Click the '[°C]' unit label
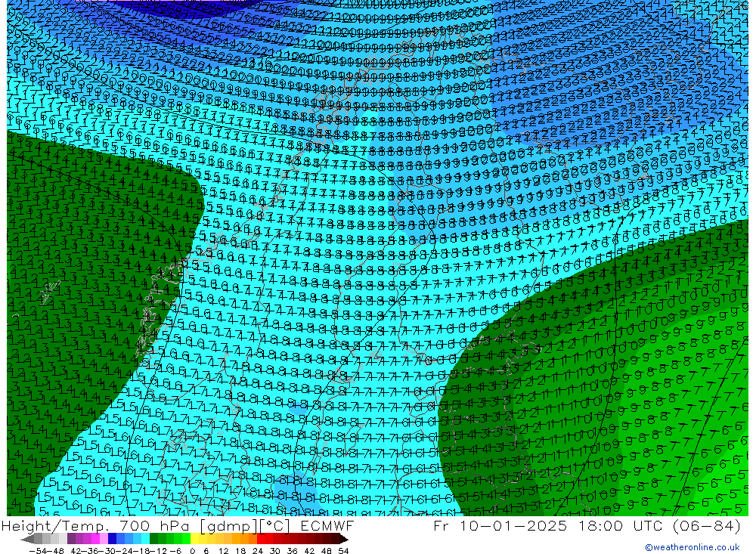 coord(275,527)
